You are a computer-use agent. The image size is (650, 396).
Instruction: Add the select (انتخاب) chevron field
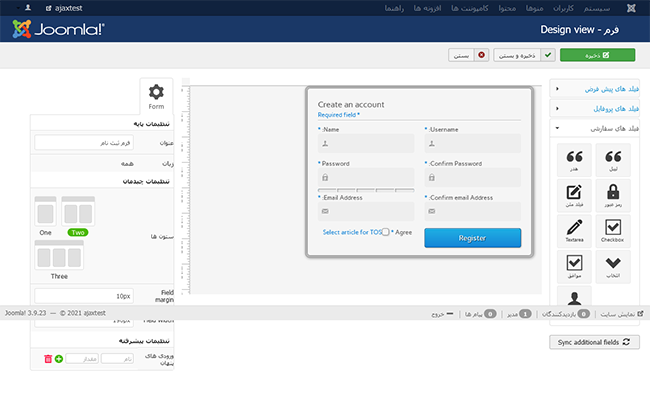click(613, 266)
